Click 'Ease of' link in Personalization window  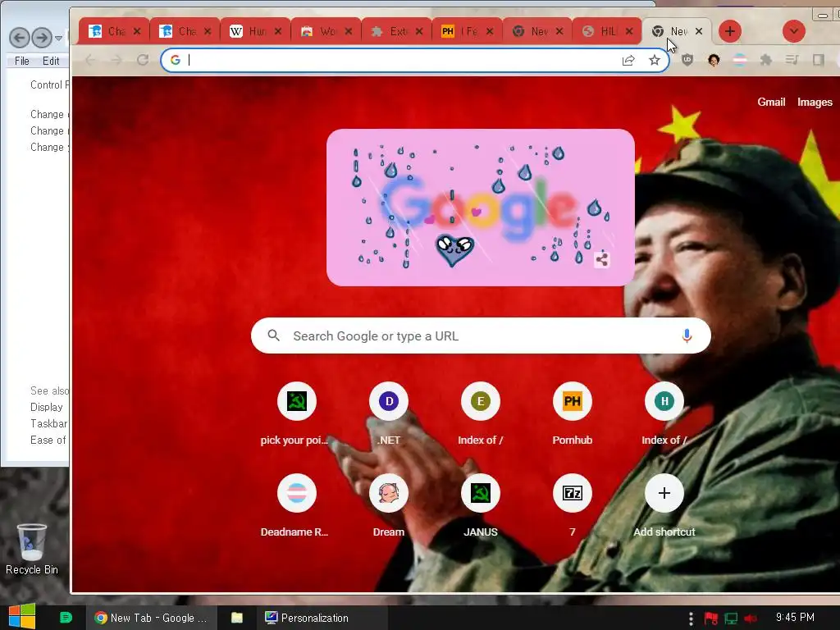[48, 440]
